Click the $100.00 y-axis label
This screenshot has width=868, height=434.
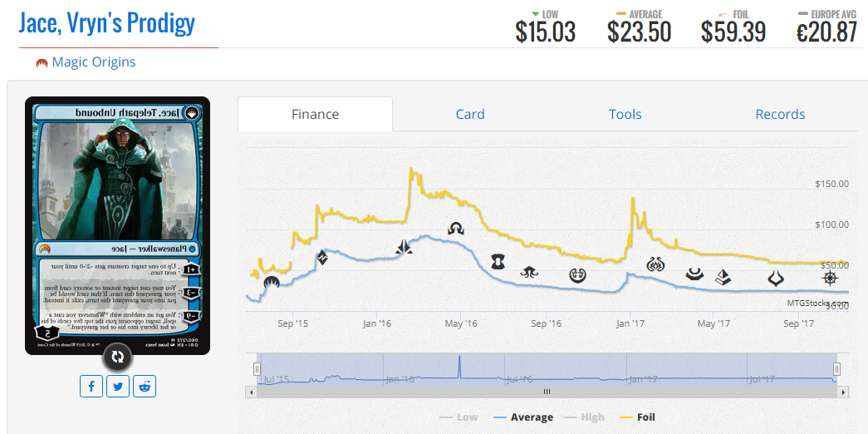(832, 224)
